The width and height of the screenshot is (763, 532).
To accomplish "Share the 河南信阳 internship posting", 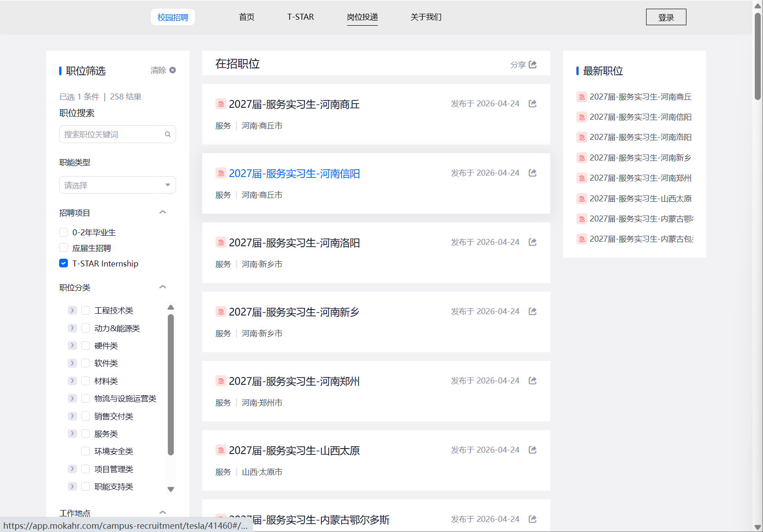I will click(532, 173).
